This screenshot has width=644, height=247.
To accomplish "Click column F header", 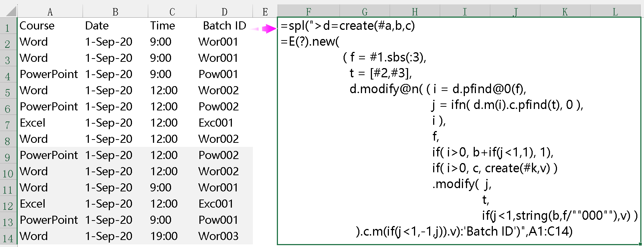I will point(309,12).
